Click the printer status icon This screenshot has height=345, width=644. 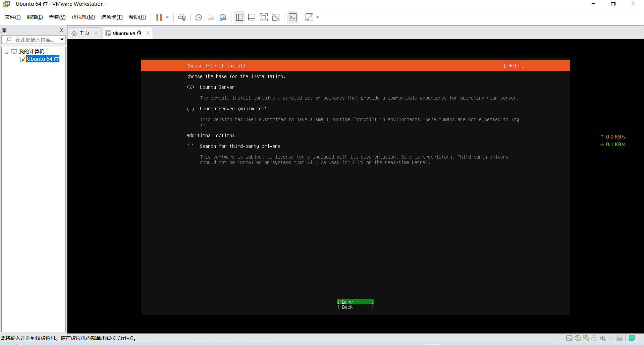click(594, 338)
